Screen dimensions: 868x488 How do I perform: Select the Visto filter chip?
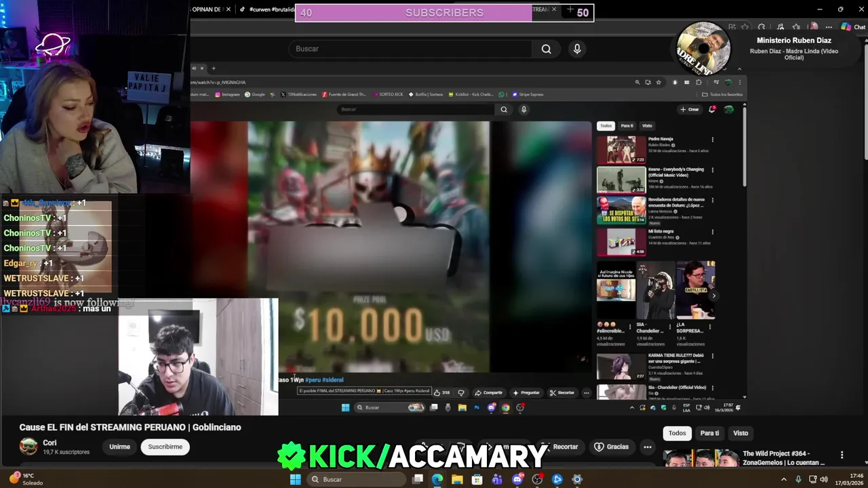741,433
